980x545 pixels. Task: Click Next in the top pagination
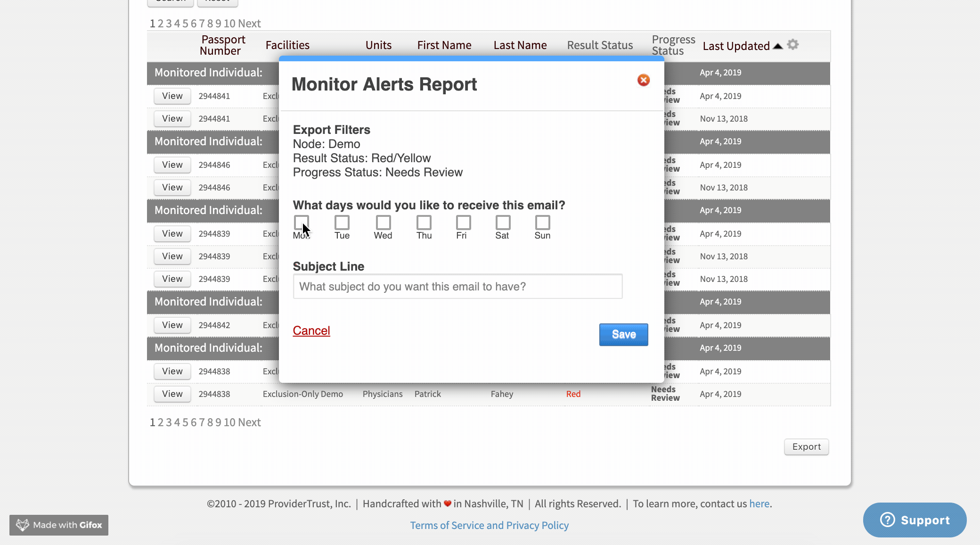(249, 23)
